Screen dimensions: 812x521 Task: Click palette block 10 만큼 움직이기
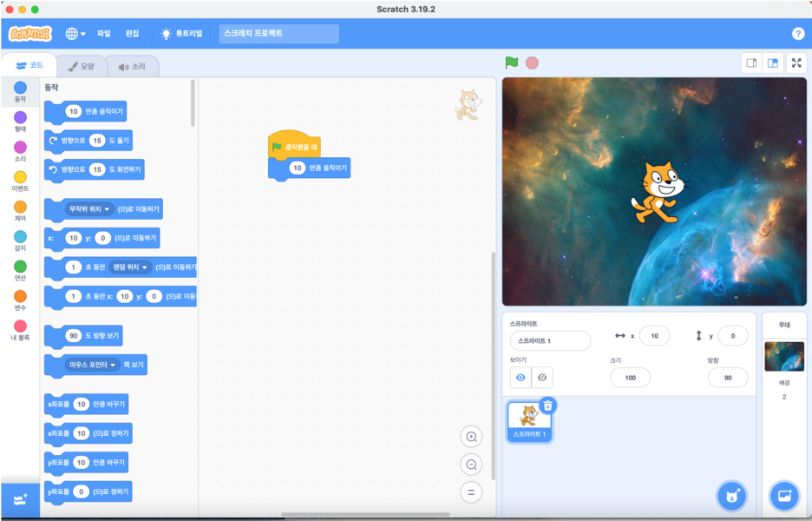coord(85,111)
